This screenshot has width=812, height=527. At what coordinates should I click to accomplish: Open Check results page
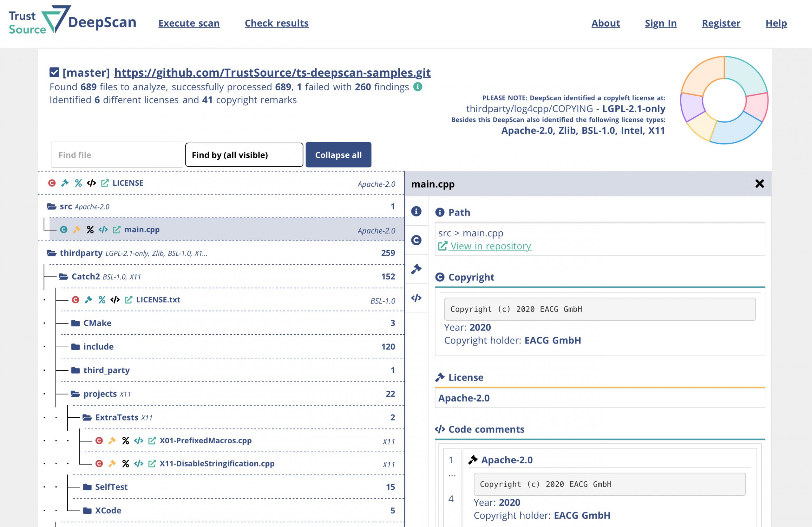coord(277,23)
